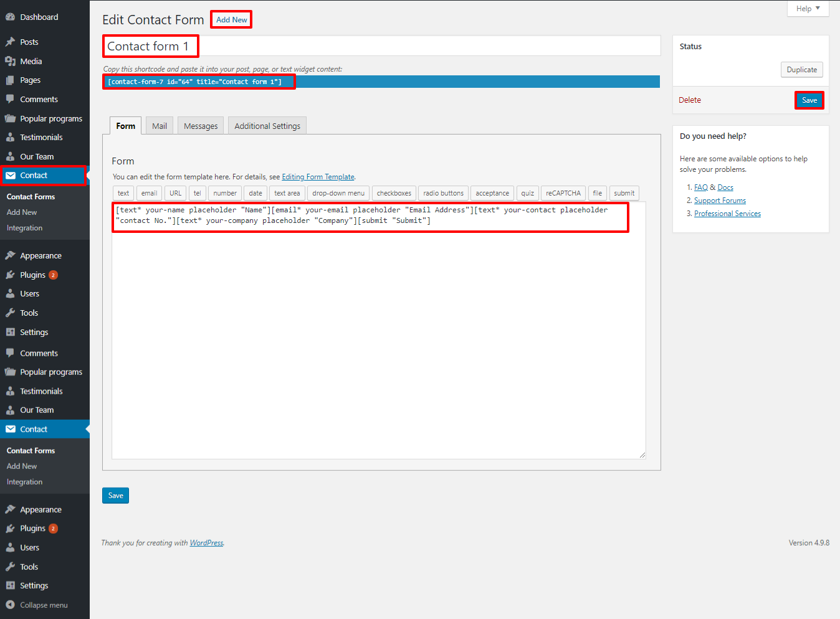Click the reCAPTCHA tag generator button
Viewport: 840px width, 619px height.
tap(563, 193)
